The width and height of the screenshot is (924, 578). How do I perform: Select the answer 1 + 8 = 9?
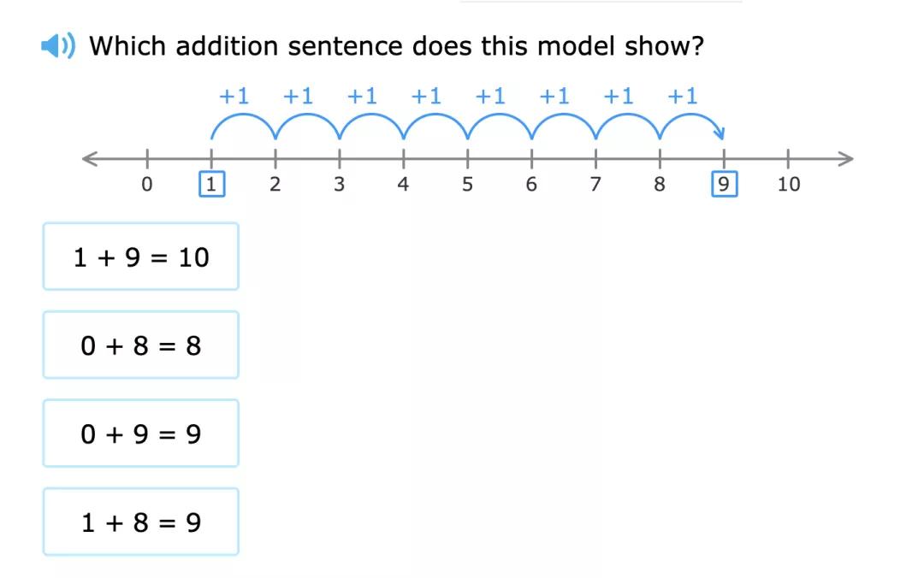140,522
